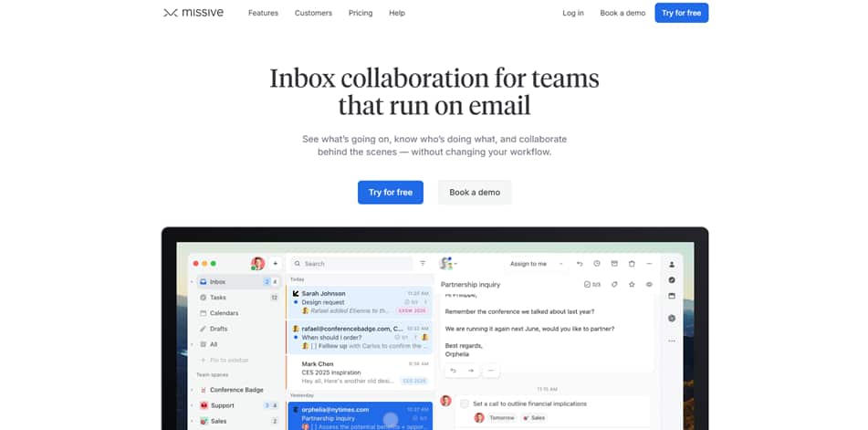Open the Features menu in the navigation

pos(263,13)
